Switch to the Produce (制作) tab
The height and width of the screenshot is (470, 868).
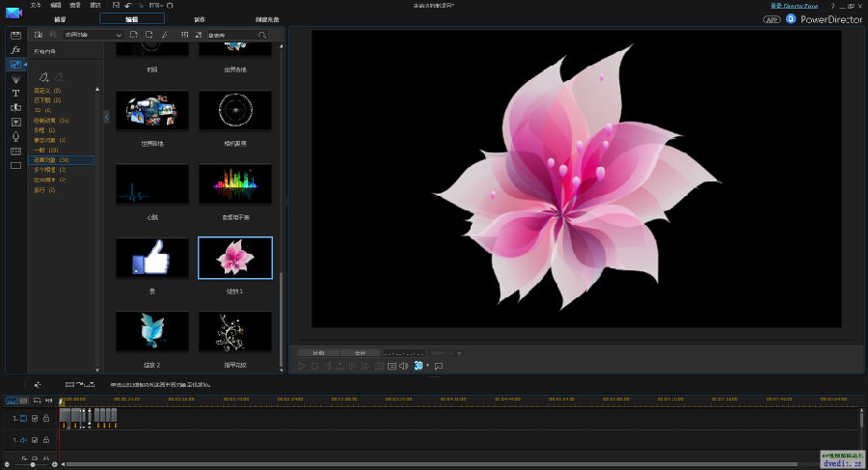200,18
